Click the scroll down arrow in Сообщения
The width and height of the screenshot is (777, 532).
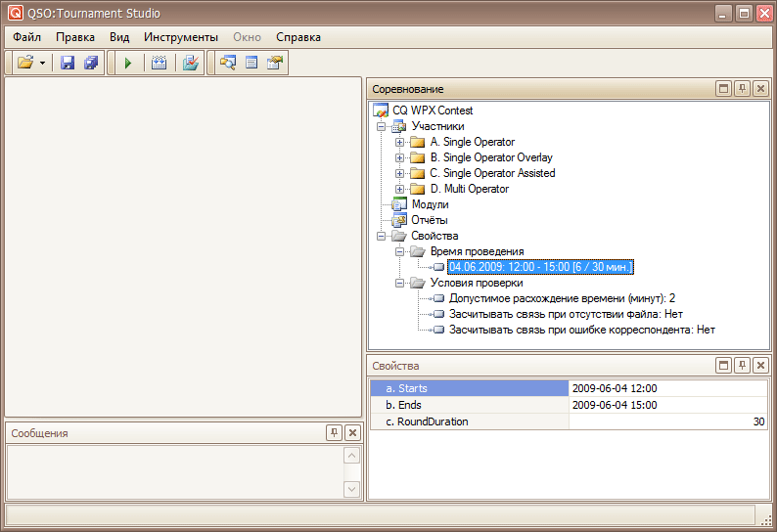point(352,488)
